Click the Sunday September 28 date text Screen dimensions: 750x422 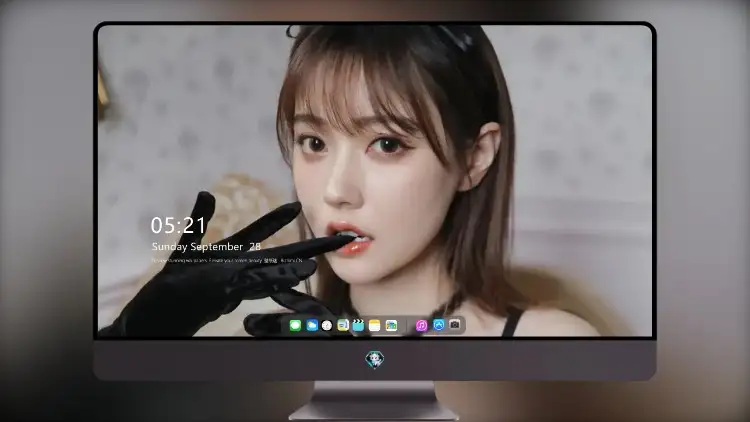pyautogui.click(x=206, y=246)
